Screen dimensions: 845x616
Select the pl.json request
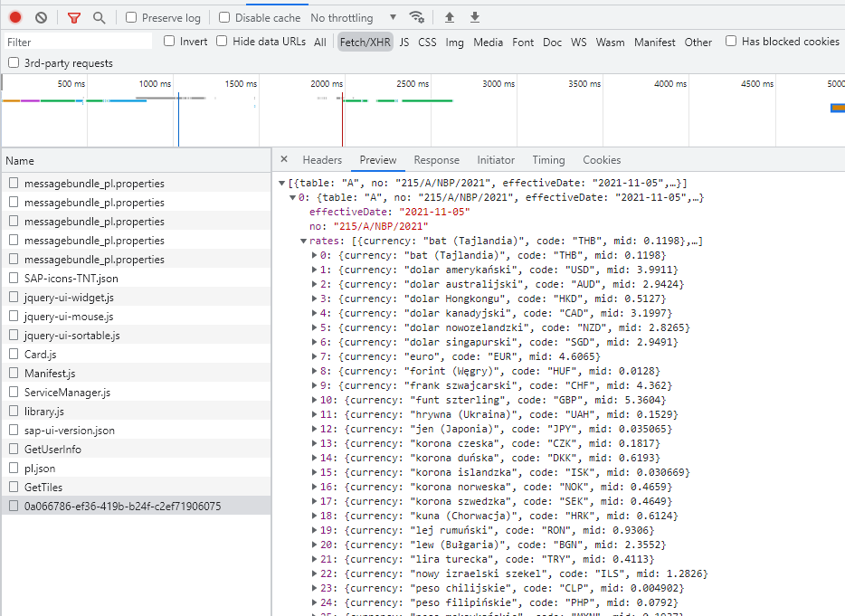(x=136, y=469)
